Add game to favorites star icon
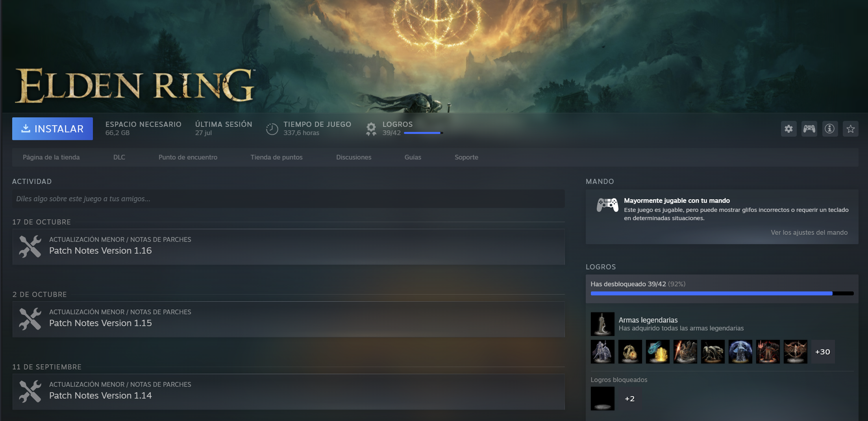This screenshot has height=421, width=868. [x=850, y=129]
